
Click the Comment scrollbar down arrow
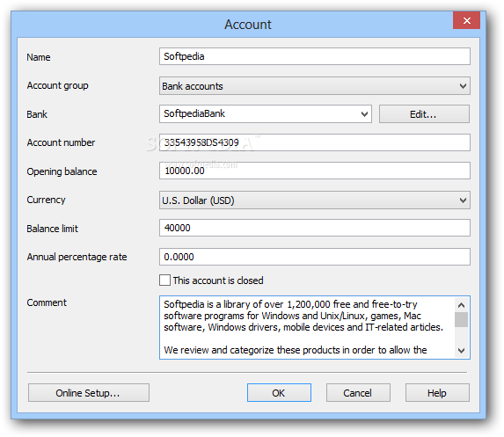[x=461, y=351]
